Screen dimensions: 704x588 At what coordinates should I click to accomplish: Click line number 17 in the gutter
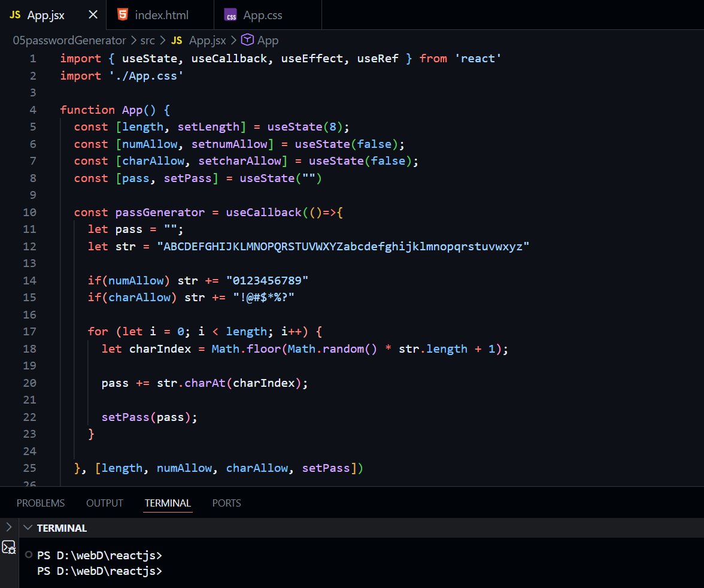coord(30,332)
